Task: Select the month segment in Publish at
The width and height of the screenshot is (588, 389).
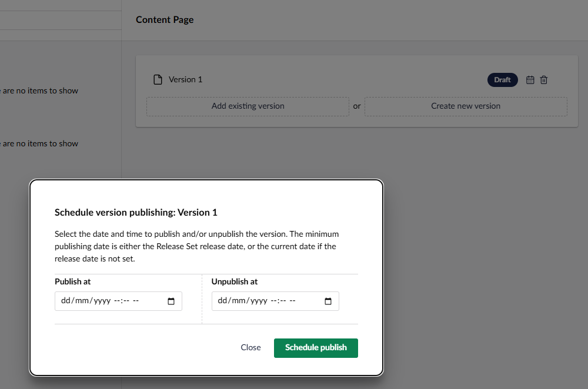Action: click(x=82, y=301)
